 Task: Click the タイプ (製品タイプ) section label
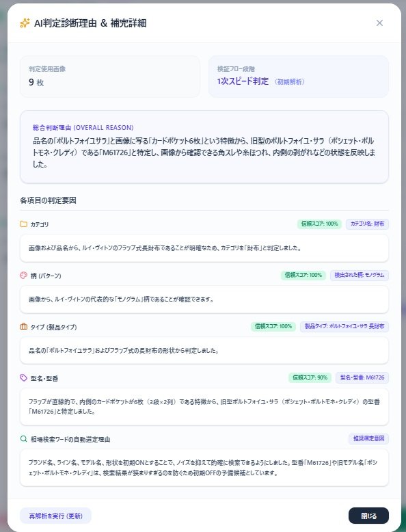click(x=53, y=327)
